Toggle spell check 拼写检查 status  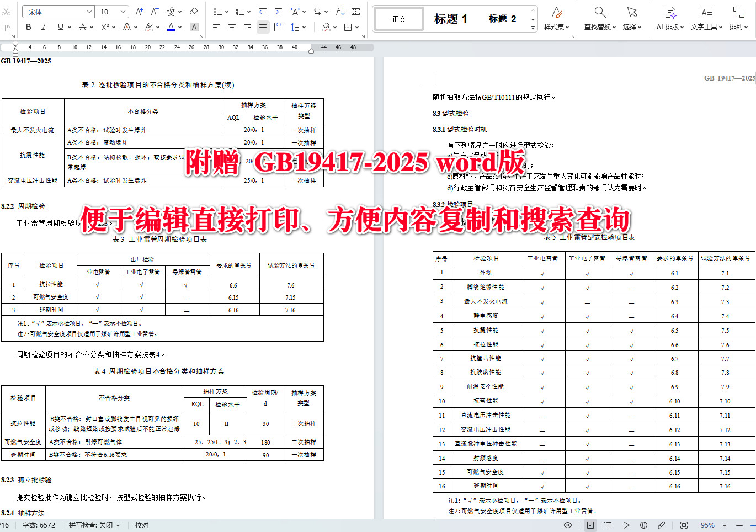point(94,525)
